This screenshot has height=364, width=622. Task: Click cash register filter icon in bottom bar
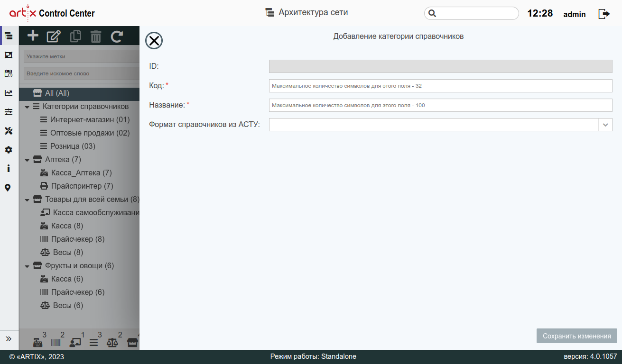(x=37, y=342)
